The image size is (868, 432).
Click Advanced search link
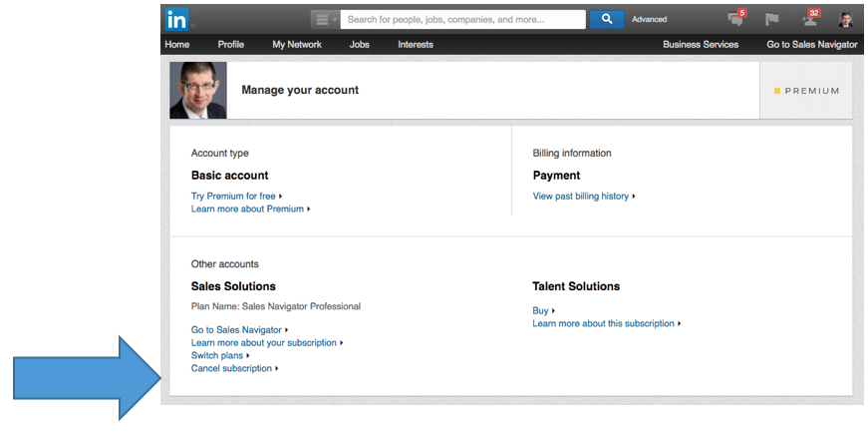pos(650,19)
